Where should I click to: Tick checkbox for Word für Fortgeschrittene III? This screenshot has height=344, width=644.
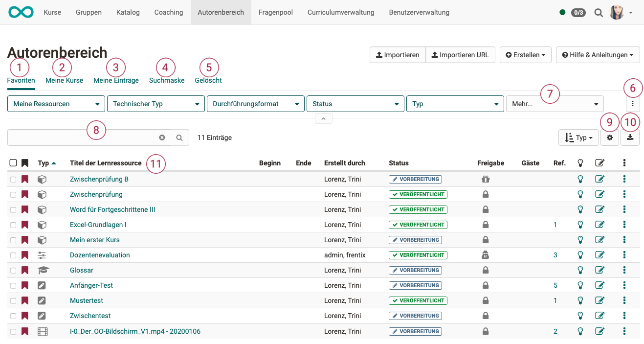(13, 210)
